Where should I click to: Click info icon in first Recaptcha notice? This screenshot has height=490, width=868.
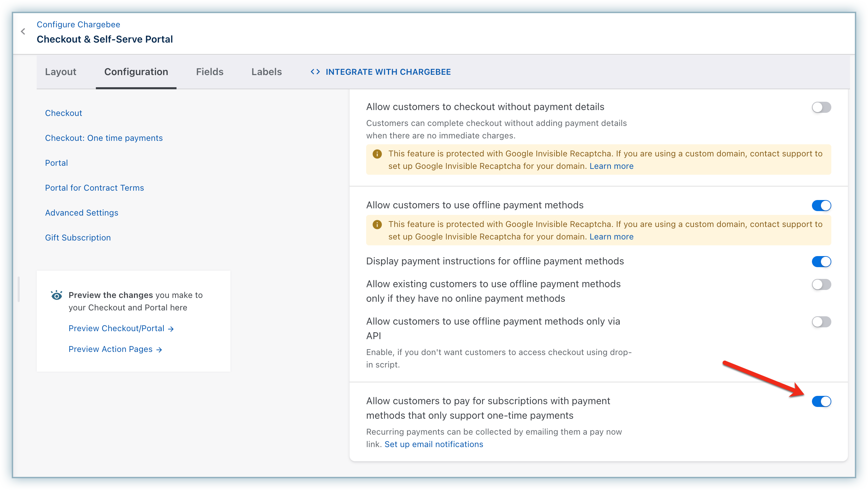(x=377, y=154)
